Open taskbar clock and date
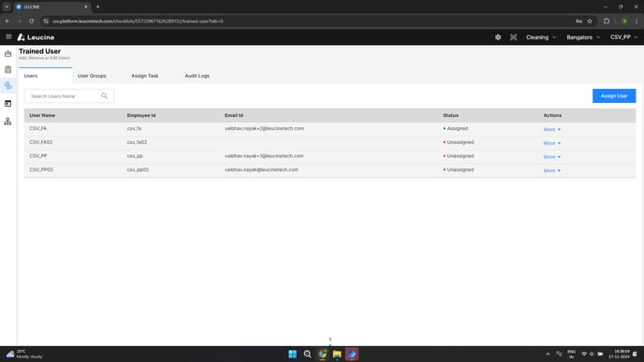 tap(619, 354)
